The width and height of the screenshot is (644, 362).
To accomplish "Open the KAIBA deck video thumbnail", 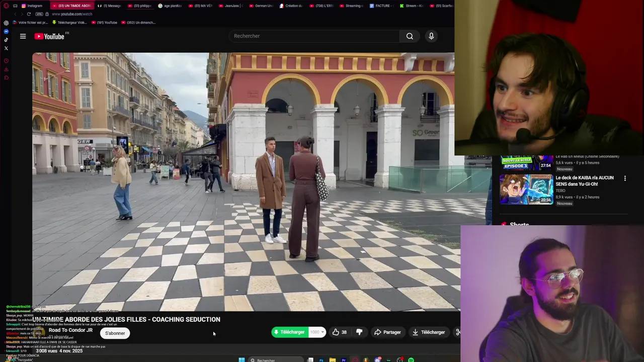I will click(x=526, y=190).
